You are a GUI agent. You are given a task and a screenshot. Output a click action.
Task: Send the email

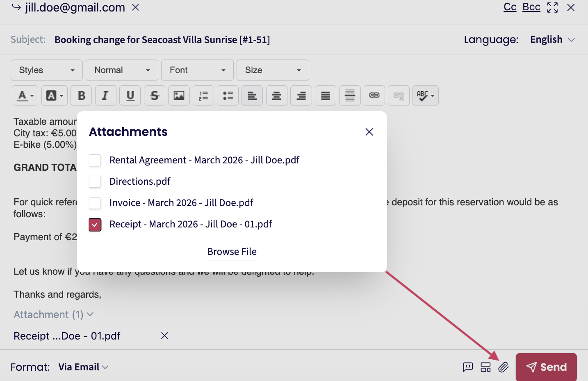pos(546,367)
